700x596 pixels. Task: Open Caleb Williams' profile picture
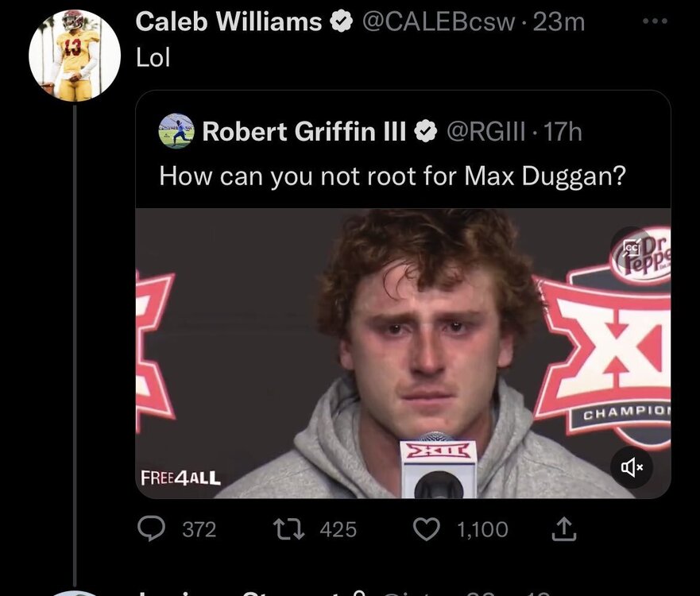click(75, 56)
